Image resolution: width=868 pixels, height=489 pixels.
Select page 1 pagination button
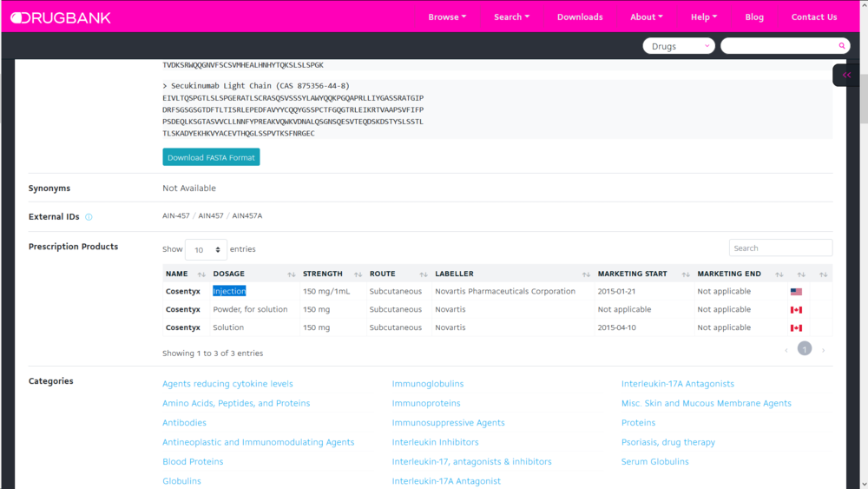pos(805,349)
